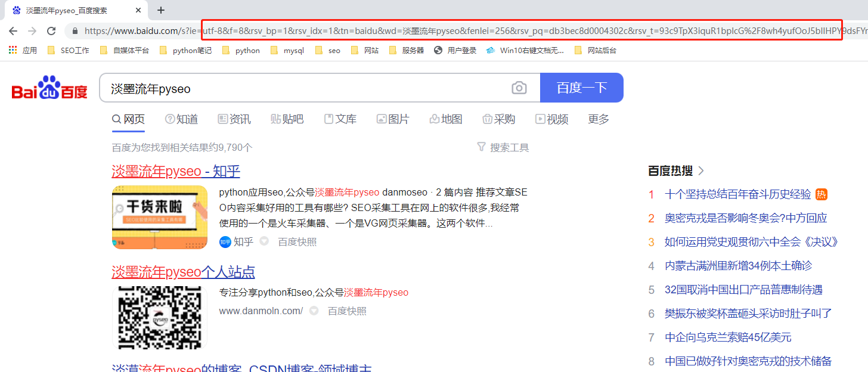The width and height of the screenshot is (868, 372).
Task: Open the 更多 menu
Action: (599, 119)
